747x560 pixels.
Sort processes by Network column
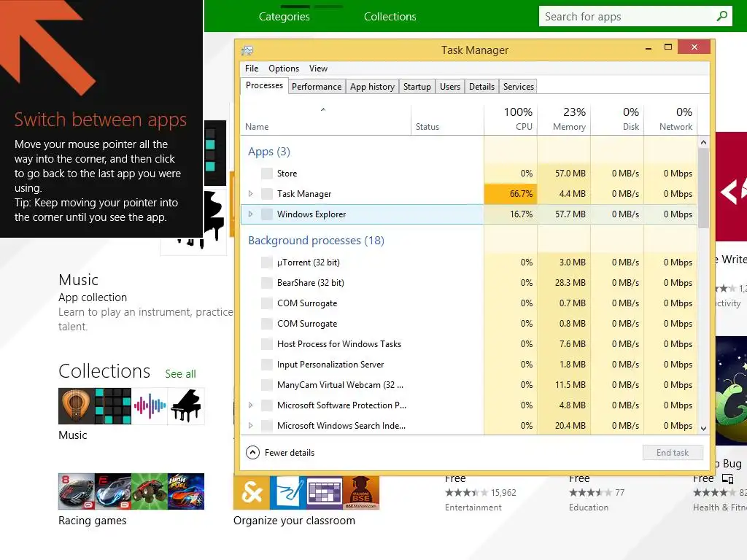tap(671, 119)
